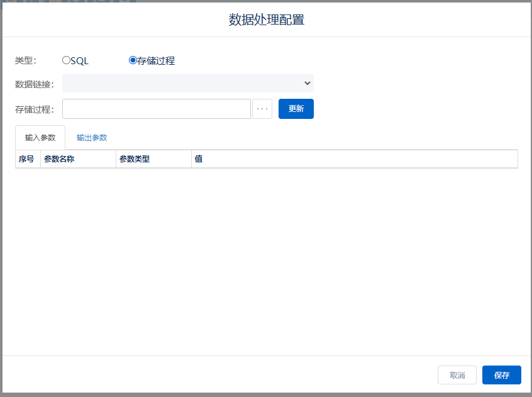This screenshot has height=397, width=532.
Task: Click the 参数类型 column header
Action: 135,159
